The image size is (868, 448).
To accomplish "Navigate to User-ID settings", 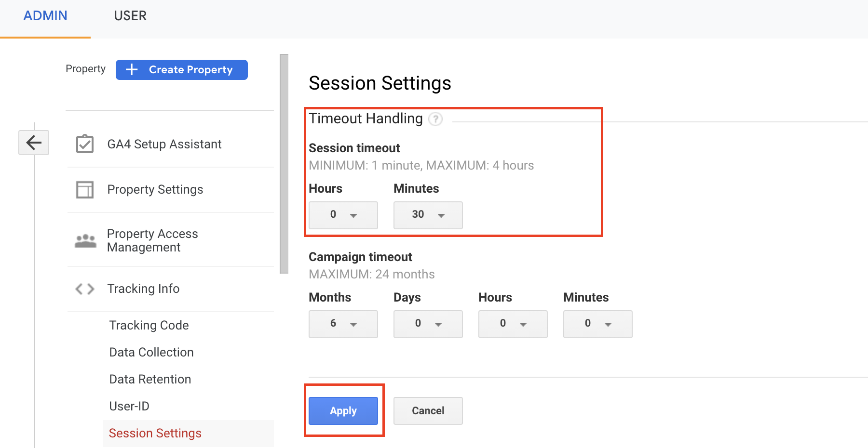I will coord(129,406).
